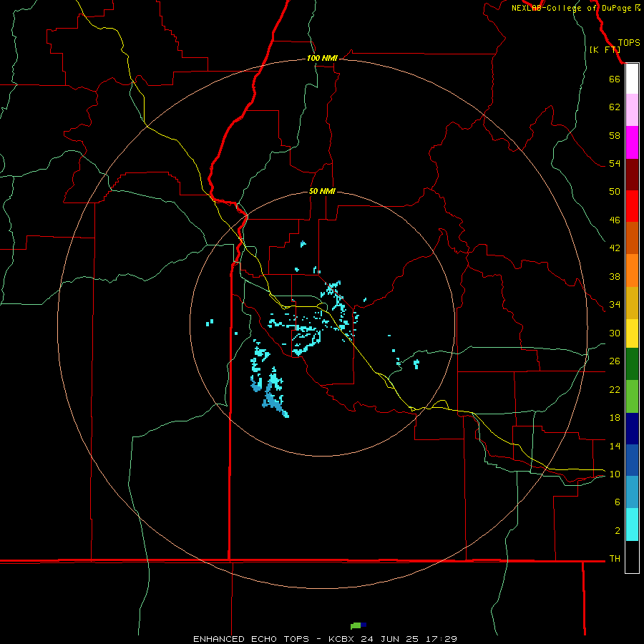Select the bright red legend color band
This screenshot has width=644, height=644.
632,206
